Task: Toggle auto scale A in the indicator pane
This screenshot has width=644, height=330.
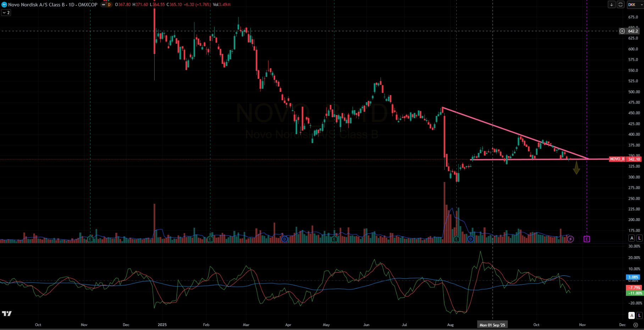Action: coord(632,315)
